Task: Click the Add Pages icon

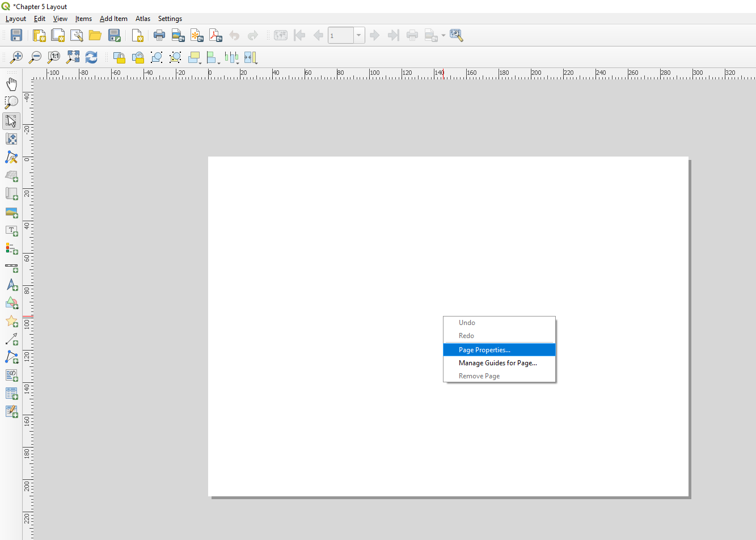Action: [x=137, y=35]
